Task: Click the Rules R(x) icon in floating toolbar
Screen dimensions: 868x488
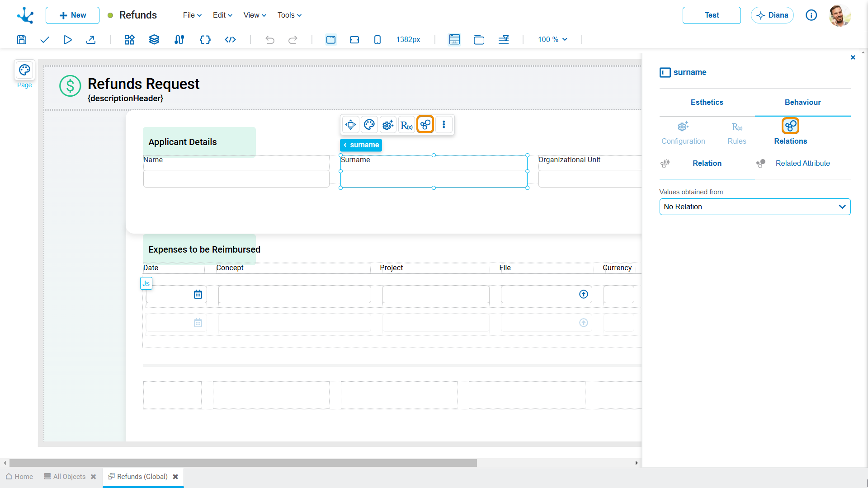Action: tap(406, 125)
